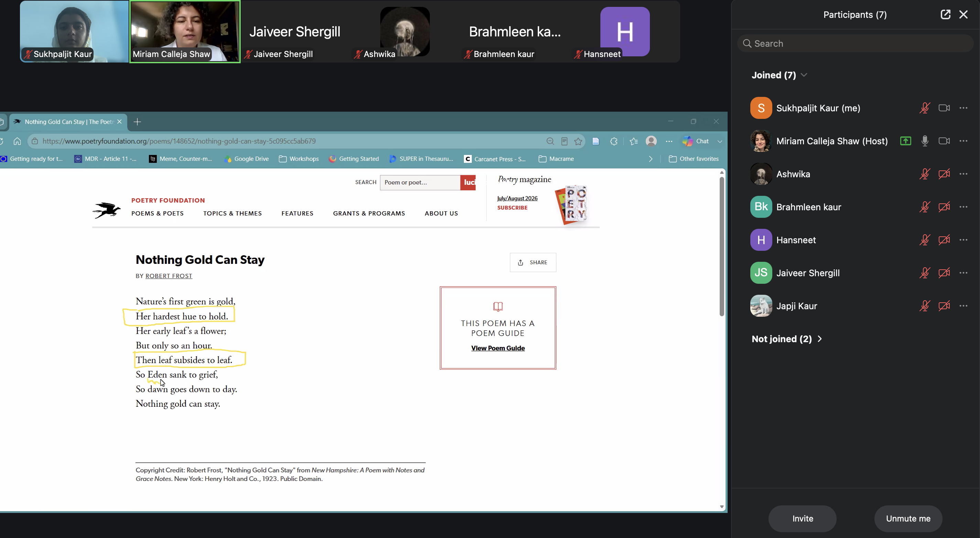Open more options for Japji Kaur
Viewport: 980px width, 538px height.
pos(963,306)
